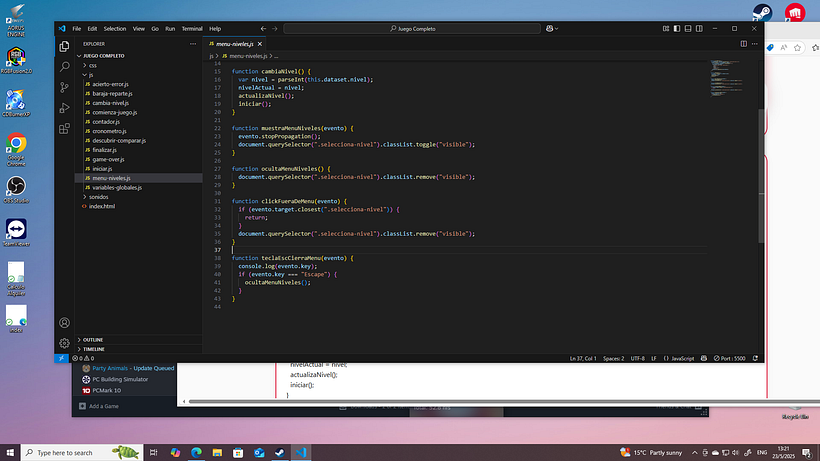Open errors and warnings indicator in status bar
Viewport: 820px width, 461px height.
[x=83, y=359]
